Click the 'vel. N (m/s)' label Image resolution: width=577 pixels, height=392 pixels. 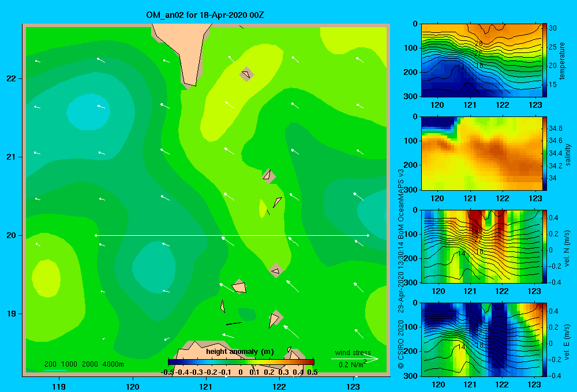[x=567, y=248]
